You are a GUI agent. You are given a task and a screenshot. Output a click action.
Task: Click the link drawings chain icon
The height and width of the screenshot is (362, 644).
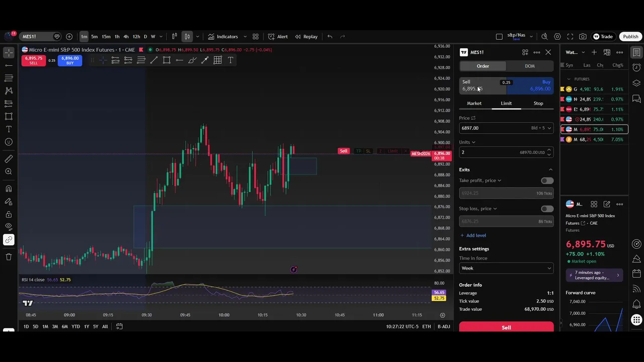pyautogui.click(x=9, y=240)
